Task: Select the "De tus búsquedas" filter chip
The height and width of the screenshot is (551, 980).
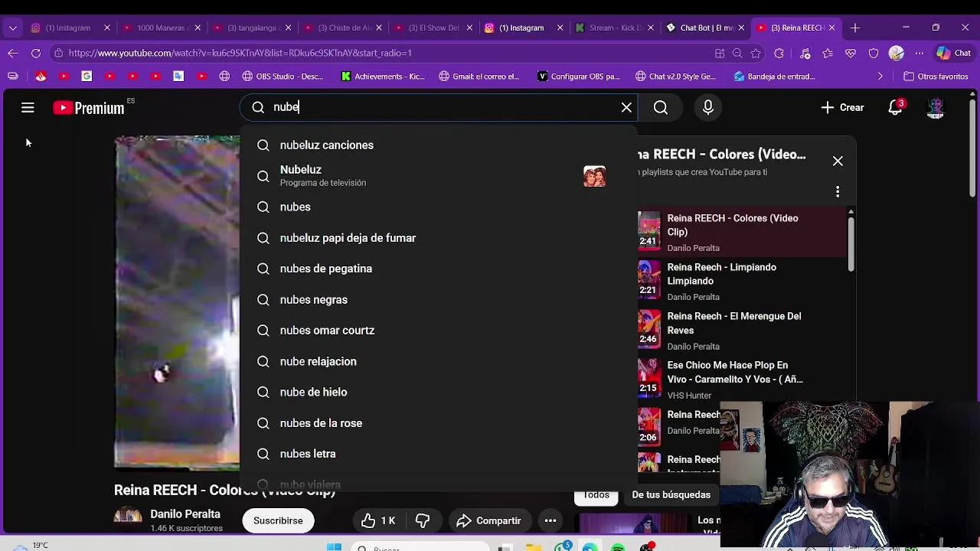Action: [x=671, y=495]
